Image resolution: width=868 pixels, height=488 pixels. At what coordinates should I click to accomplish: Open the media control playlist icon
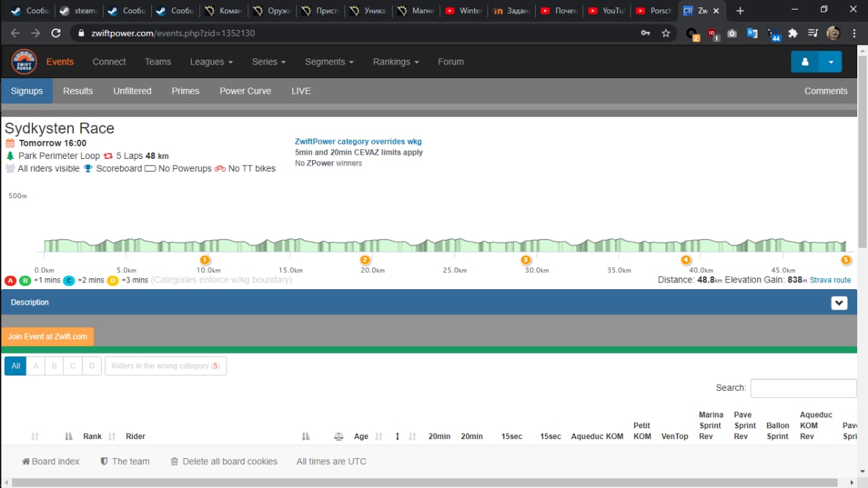coord(813,33)
